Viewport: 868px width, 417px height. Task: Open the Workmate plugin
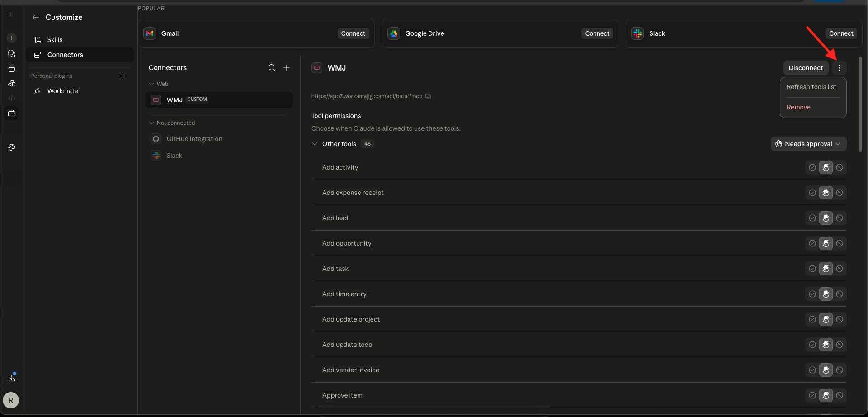coord(80,91)
